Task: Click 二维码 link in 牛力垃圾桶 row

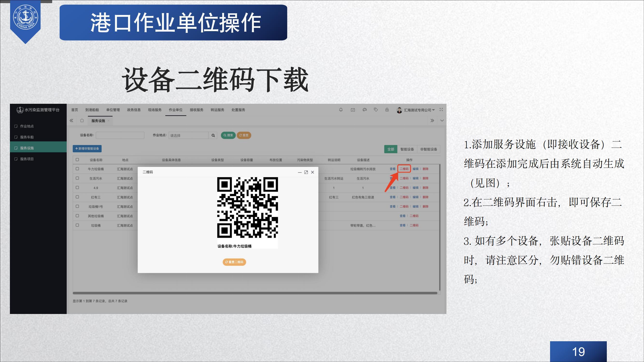Action: (404, 169)
